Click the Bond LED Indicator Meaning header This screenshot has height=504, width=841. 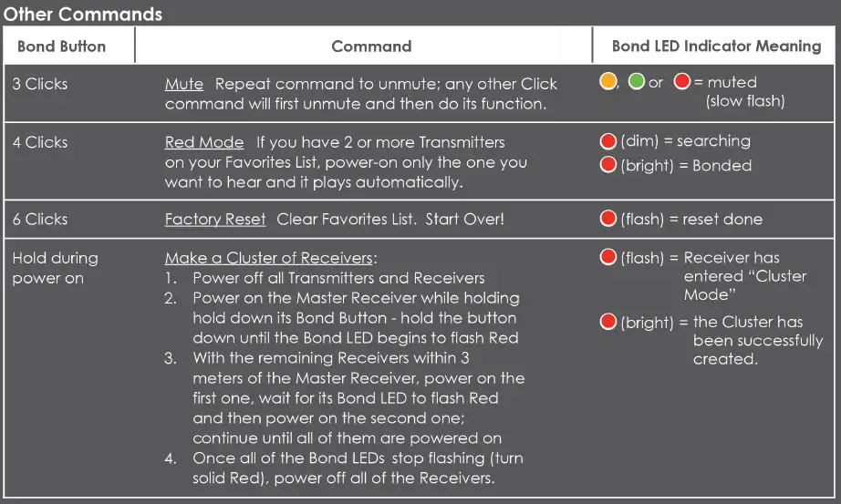716,46
